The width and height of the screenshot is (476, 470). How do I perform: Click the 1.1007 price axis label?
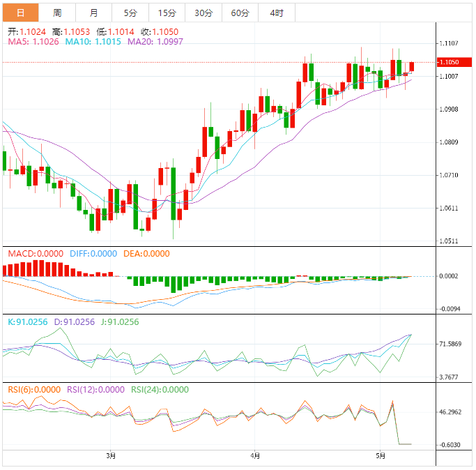449,76
